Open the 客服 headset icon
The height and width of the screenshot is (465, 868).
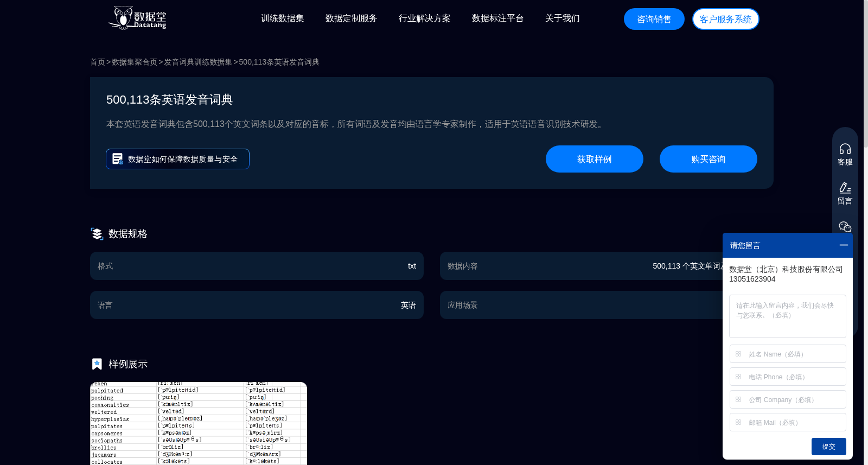pyautogui.click(x=845, y=149)
